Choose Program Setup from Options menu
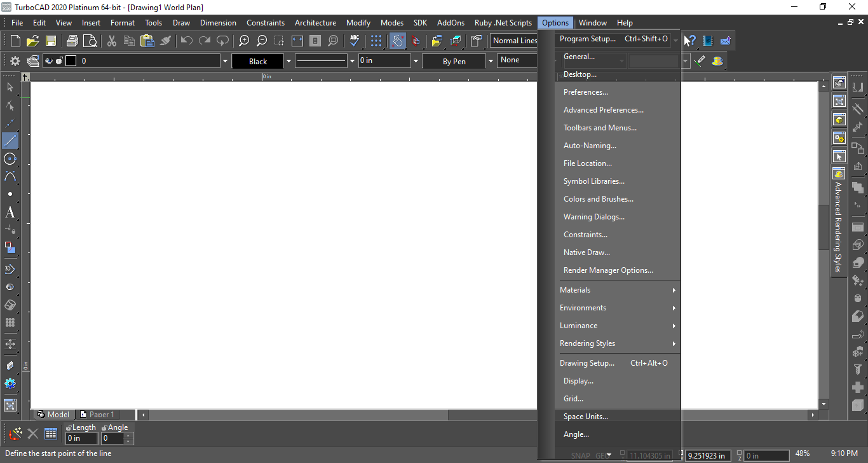 click(614, 39)
